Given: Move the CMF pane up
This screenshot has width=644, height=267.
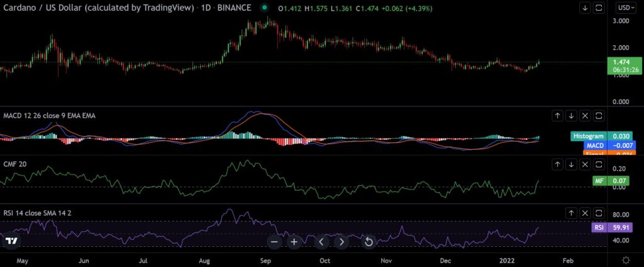Looking at the screenshot, I should point(557,164).
